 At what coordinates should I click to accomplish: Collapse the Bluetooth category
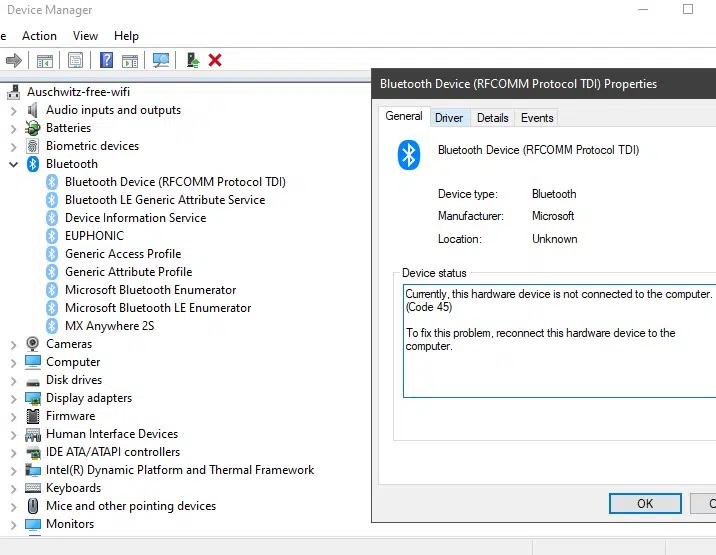[14, 164]
